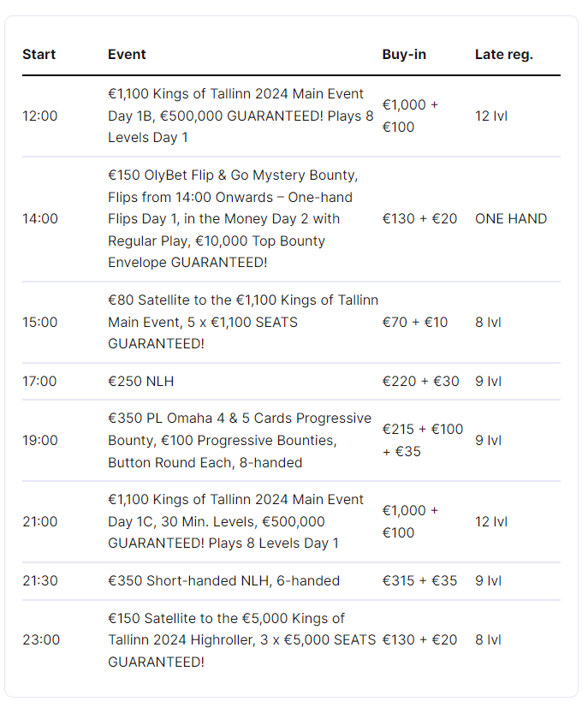
Task: Select the 12:00 start time cell
Action: [x=40, y=116]
